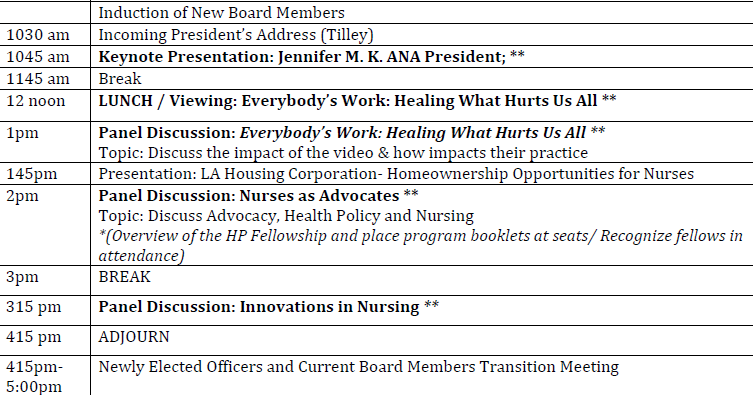Click the italic HP Fellowship overview note
753x395 pixels.
420,246
